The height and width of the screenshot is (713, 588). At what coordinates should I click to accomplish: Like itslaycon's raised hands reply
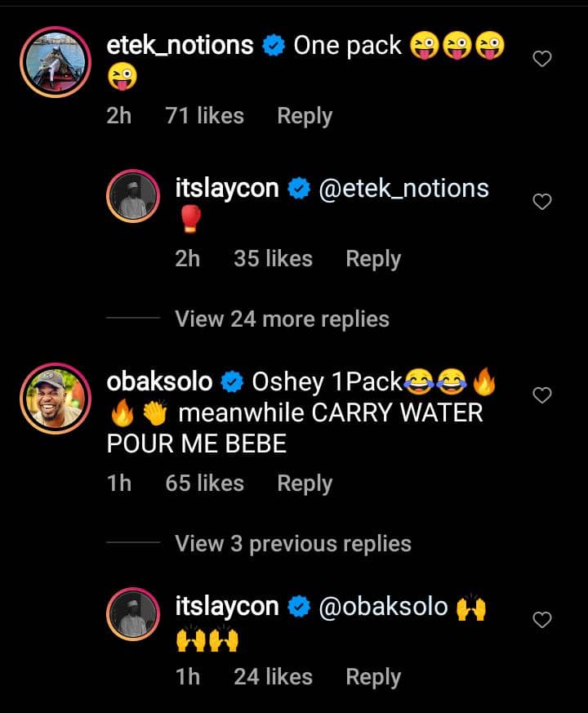(541, 621)
